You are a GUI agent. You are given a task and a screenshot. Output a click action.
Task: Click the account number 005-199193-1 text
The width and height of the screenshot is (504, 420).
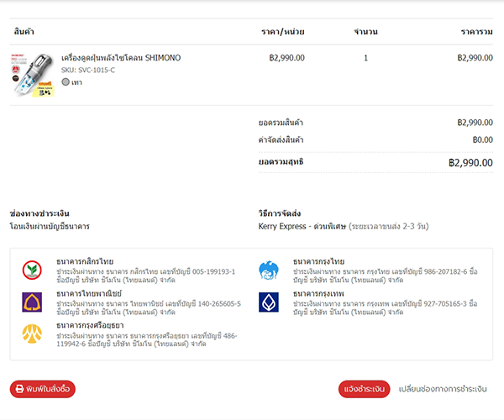click(x=213, y=272)
